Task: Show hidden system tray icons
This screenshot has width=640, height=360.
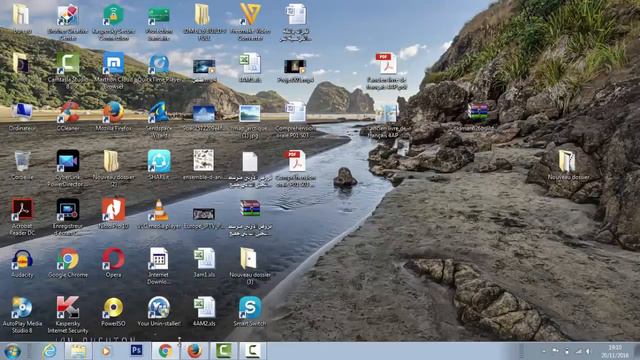Action: 544,351
